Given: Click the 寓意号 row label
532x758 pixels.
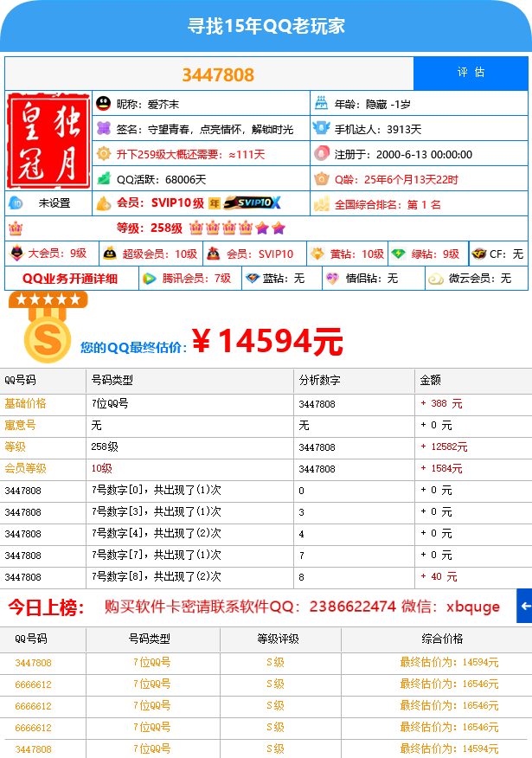Looking at the screenshot, I should point(20,426).
